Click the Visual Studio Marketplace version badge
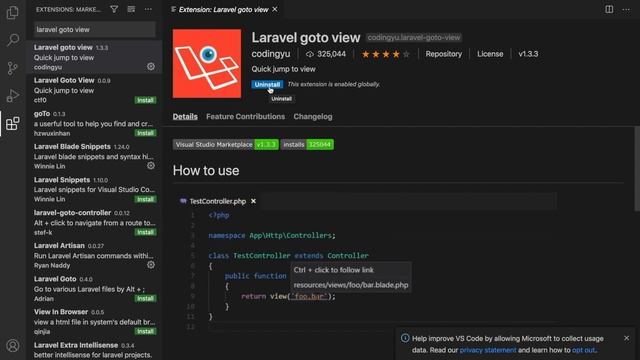This screenshot has width=640, height=360. (x=225, y=144)
